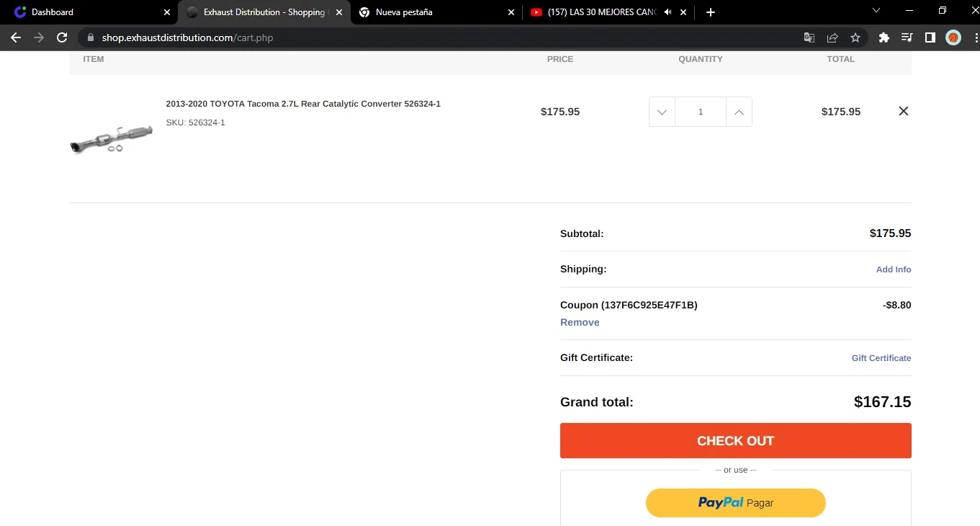Switch to the Nueva pestaña tab

point(436,12)
